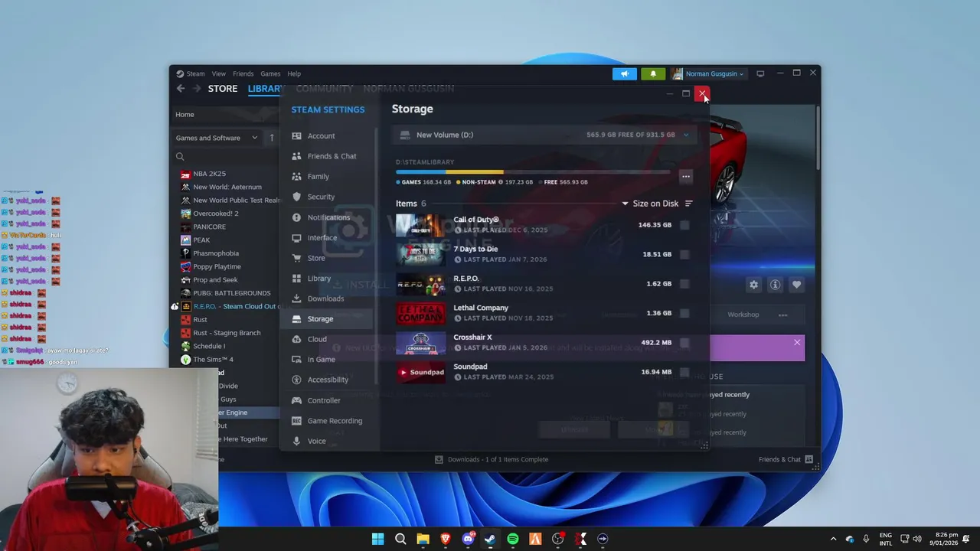Dismiss the purple DLC notification banner
The height and width of the screenshot is (551, 980).
point(797,342)
